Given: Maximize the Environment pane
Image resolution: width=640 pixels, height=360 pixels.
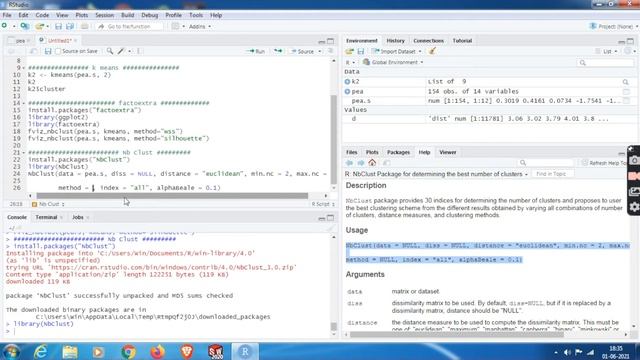Looking at the screenshot, I should point(631,41).
